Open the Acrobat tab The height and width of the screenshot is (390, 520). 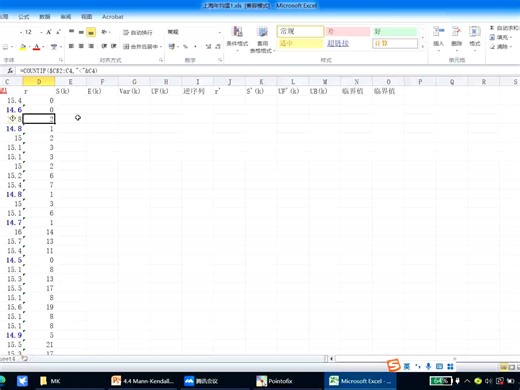(113, 17)
